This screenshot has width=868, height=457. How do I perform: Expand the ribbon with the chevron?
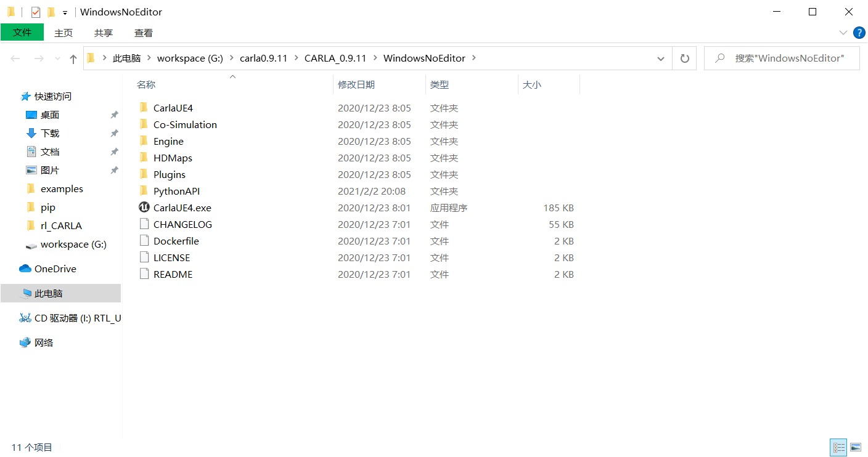(843, 33)
